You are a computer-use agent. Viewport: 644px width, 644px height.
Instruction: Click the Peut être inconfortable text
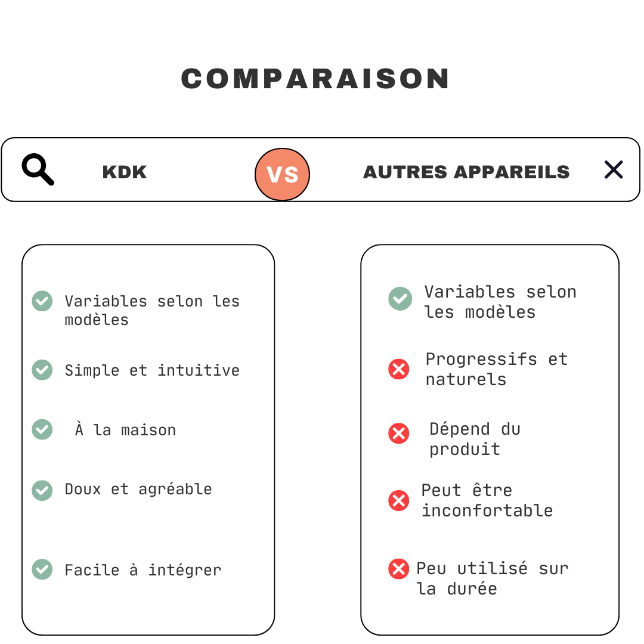487,500
